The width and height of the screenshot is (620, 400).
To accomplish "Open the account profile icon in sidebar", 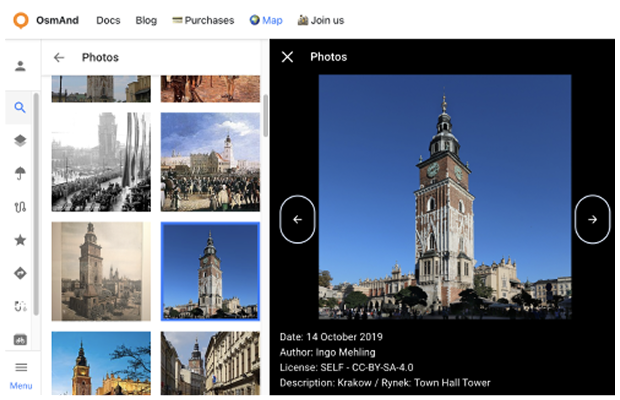I will tap(20, 66).
